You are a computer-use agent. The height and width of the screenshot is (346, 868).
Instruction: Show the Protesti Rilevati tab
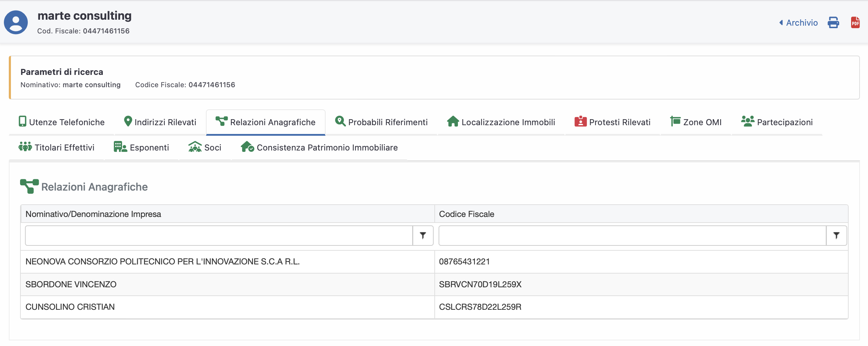coord(612,122)
